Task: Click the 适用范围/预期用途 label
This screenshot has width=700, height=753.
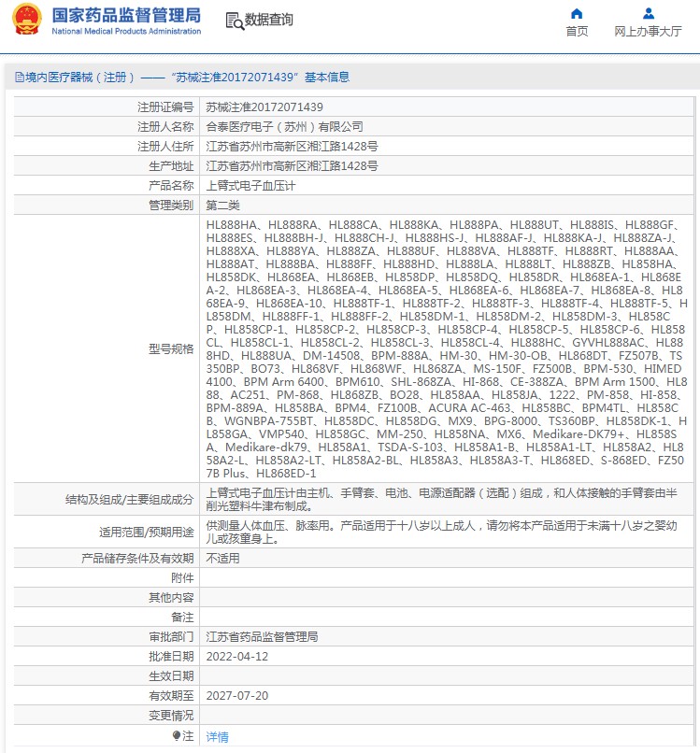Action: pos(147,533)
